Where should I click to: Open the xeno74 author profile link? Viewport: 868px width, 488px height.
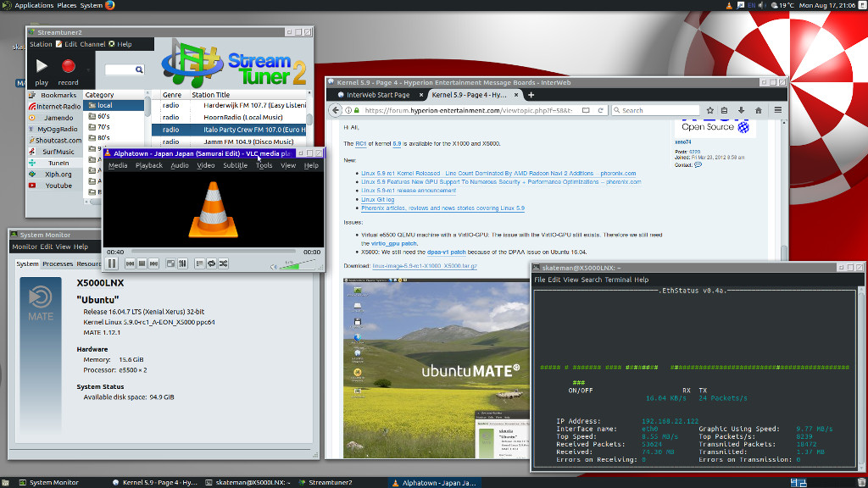[x=682, y=142]
